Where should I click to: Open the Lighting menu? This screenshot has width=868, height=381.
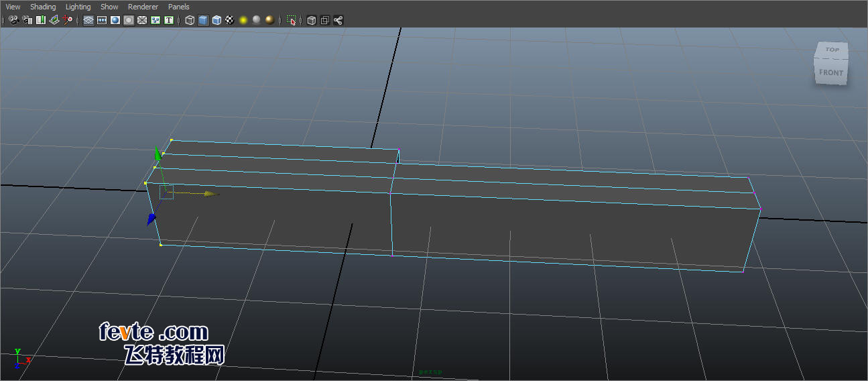pos(78,7)
